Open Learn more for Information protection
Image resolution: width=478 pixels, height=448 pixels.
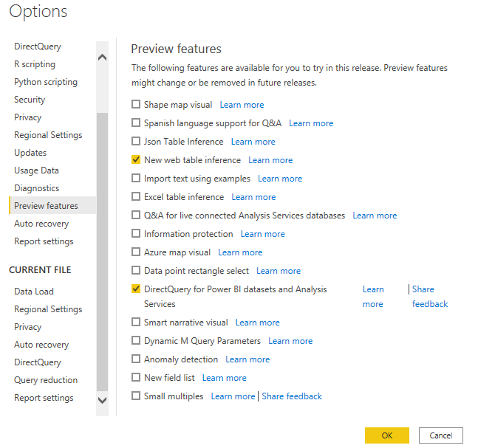[x=262, y=234]
